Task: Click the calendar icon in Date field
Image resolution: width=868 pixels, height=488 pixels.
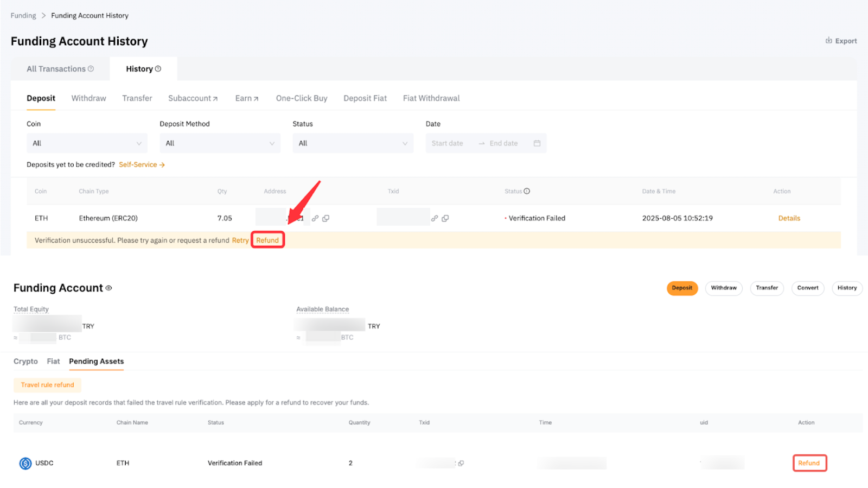Action: pyautogui.click(x=537, y=143)
